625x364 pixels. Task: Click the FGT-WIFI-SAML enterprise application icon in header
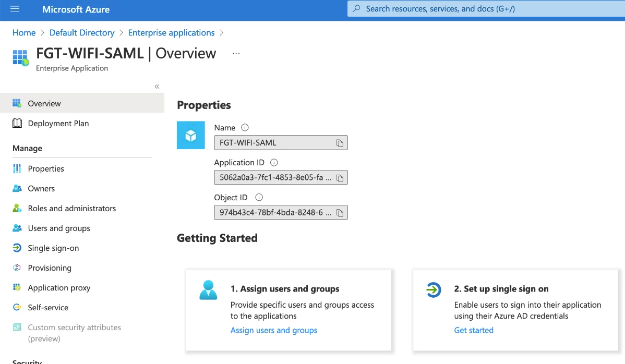(21, 58)
